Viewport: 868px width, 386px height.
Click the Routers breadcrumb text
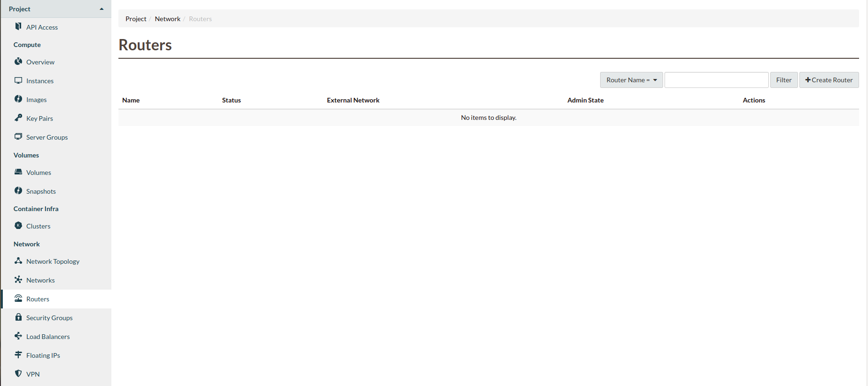click(x=200, y=19)
